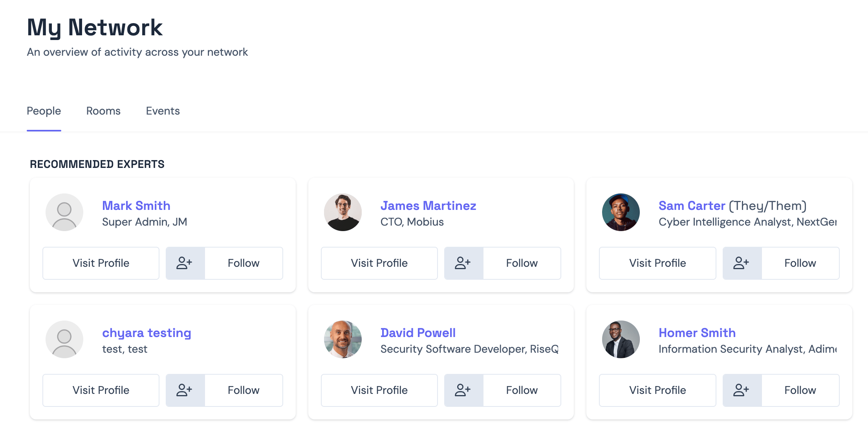Switch to the Rooms tab
The height and width of the screenshot is (430, 868).
(103, 111)
